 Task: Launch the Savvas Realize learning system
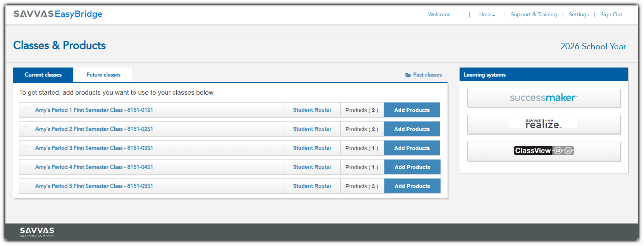[544, 124]
